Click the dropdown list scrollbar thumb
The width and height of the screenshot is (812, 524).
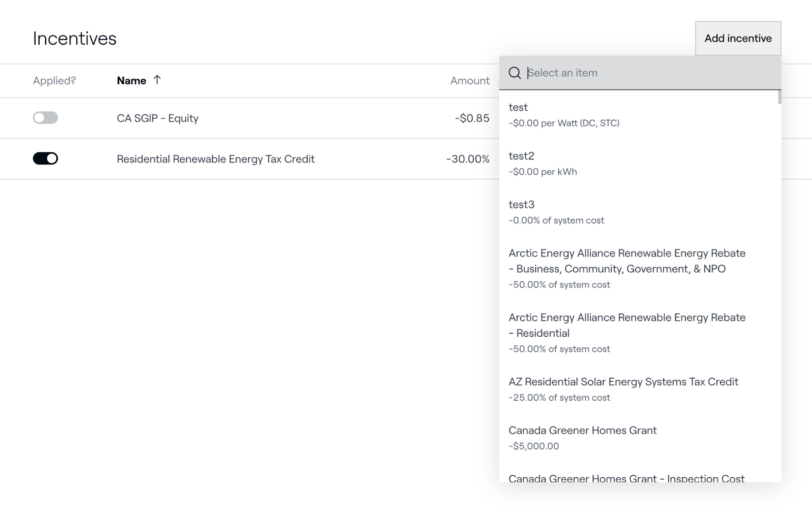coord(779,97)
